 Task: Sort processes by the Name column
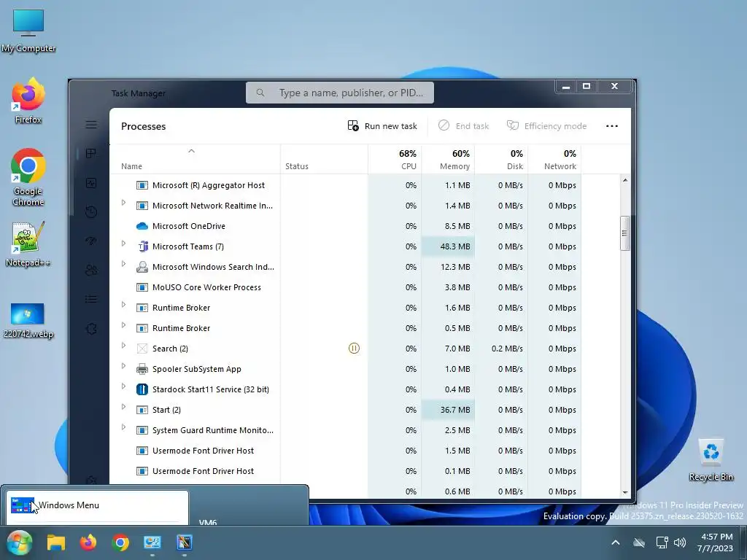tap(195, 160)
